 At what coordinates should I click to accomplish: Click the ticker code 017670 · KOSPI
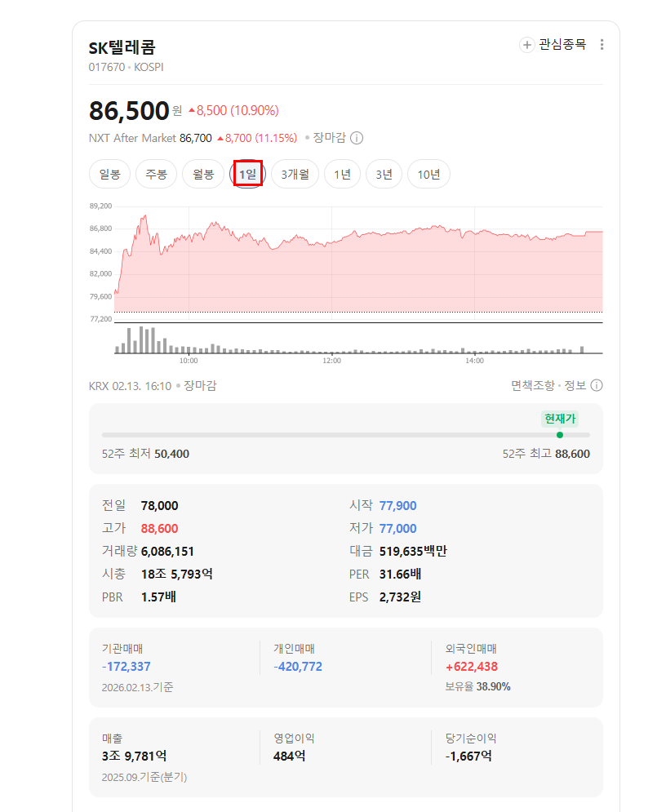(126, 67)
